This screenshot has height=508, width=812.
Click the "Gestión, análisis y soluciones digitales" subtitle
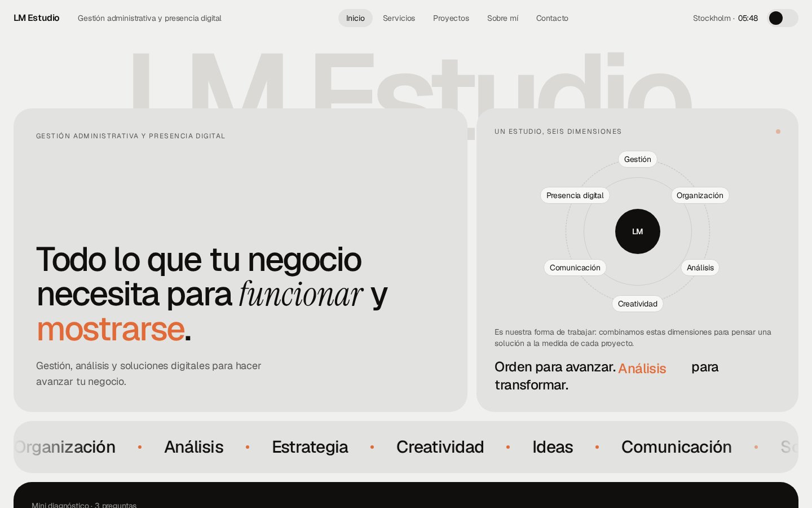(149, 374)
